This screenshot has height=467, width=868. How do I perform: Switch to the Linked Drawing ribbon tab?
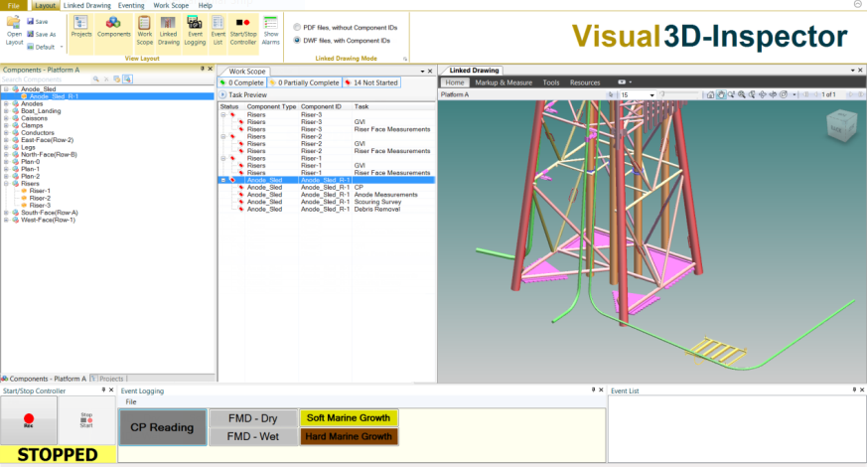(x=87, y=6)
